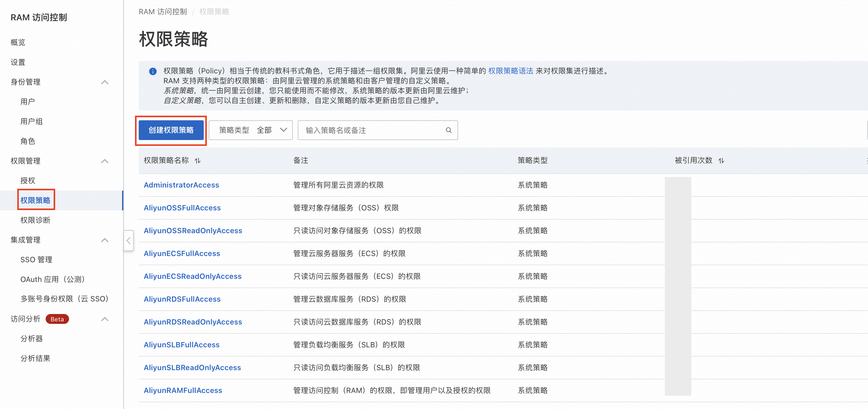The image size is (868, 409).
Task: Collapse the 访问分析 section
Action: (x=105, y=319)
